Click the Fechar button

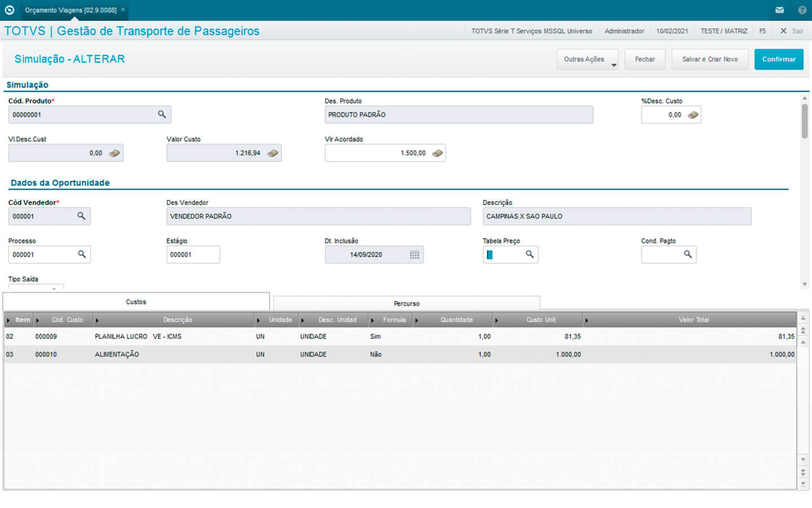click(x=645, y=59)
